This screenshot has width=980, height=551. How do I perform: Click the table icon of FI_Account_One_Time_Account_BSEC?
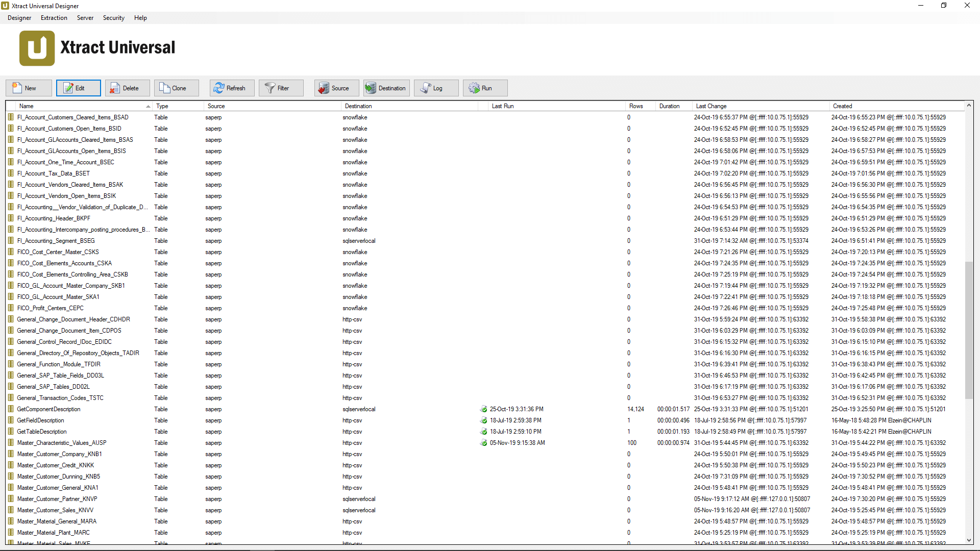[x=11, y=162]
